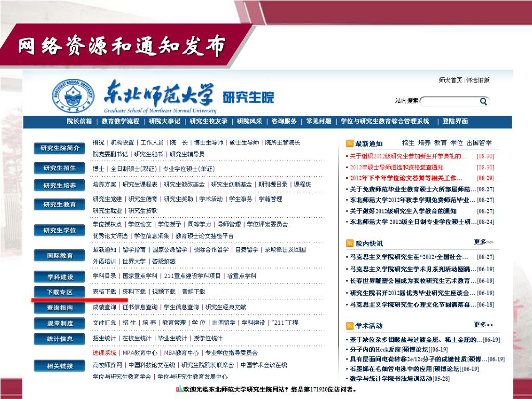Screen dimensions: 532x399
Task: Open MBA教育中心 link
Action: point(181,353)
